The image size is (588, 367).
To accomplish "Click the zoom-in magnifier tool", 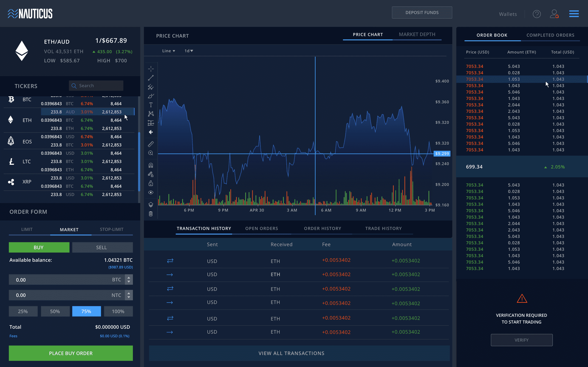I will (x=151, y=153).
